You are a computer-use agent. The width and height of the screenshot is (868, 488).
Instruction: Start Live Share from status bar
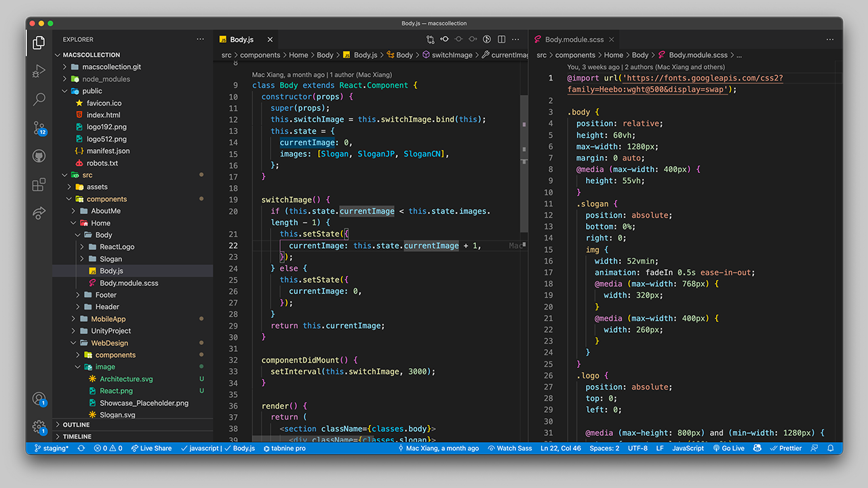point(151,448)
